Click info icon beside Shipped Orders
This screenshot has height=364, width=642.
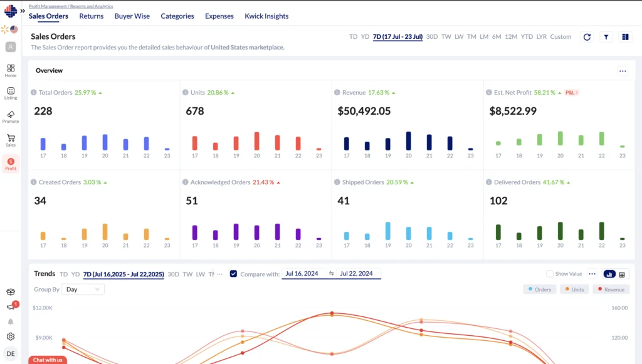(337, 182)
